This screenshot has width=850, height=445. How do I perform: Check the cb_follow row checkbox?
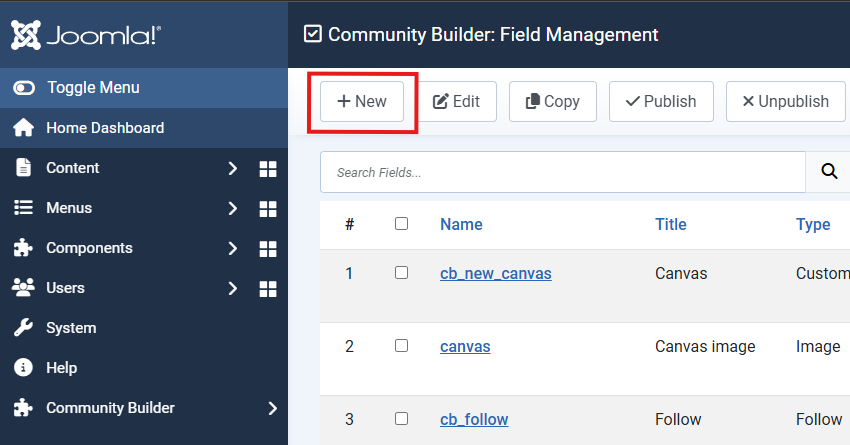[x=401, y=418]
